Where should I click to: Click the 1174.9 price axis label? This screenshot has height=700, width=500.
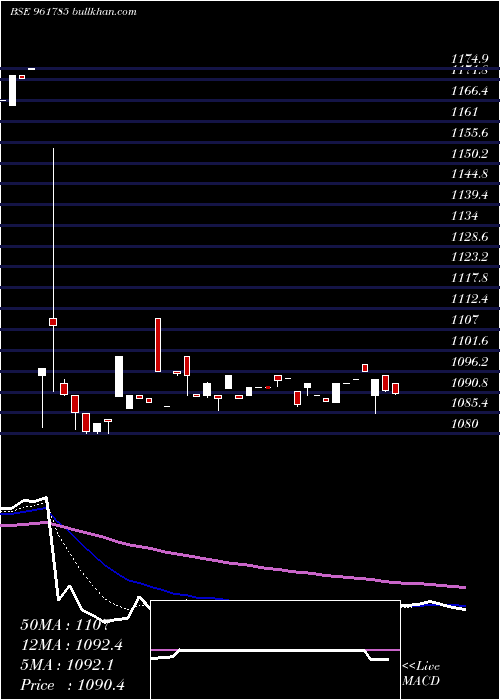tap(469, 59)
